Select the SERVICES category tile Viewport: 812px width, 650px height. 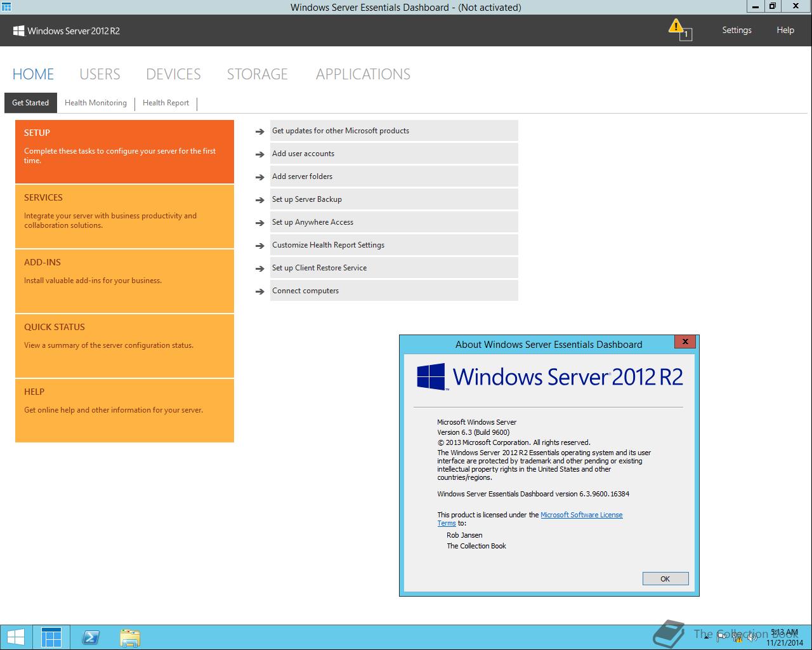[x=124, y=216]
